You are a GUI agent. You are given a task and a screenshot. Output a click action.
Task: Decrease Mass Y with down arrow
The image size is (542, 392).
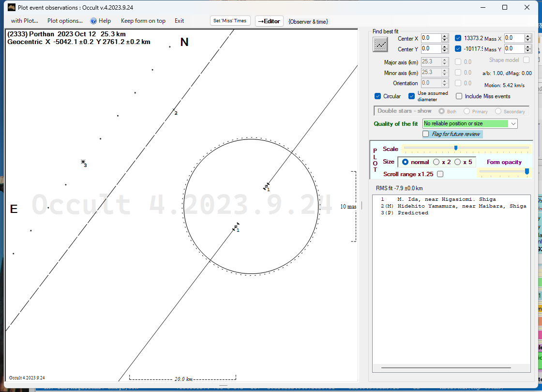[527, 51]
